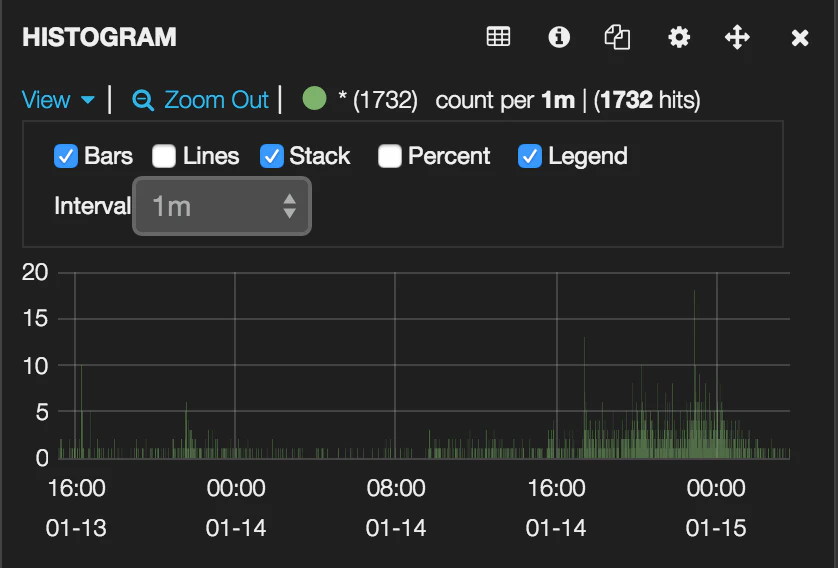Click the Interval label
This screenshot has width=838, height=568.
[x=92, y=206]
